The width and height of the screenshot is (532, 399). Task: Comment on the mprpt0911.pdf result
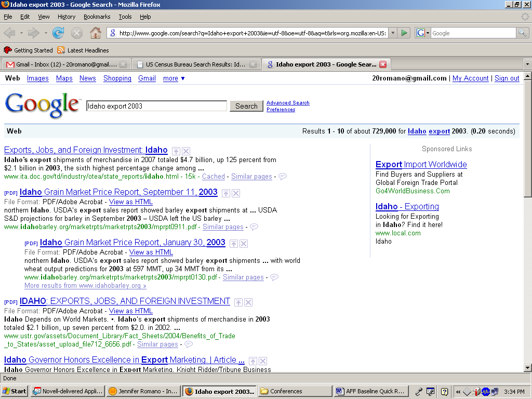[254, 227]
